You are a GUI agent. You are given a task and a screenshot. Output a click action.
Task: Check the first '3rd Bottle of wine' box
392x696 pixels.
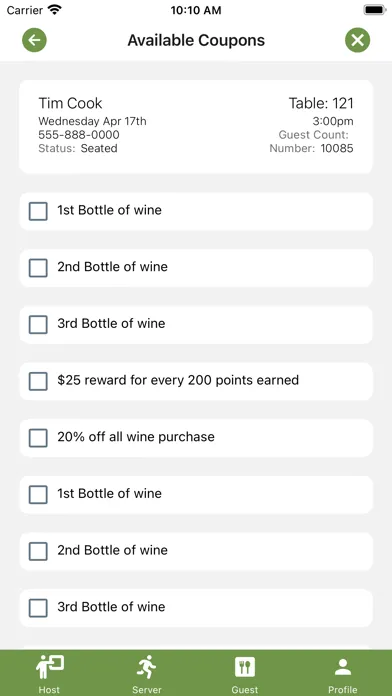click(x=38, y=324)
